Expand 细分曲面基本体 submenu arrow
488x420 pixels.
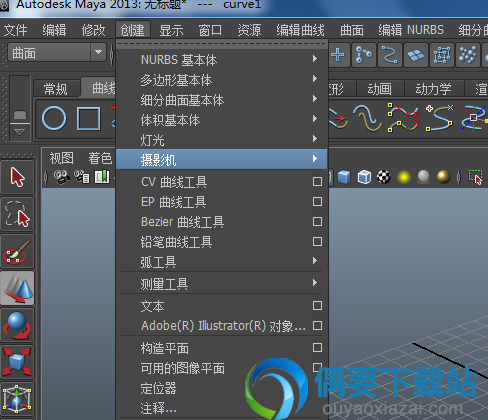[x=315, y=99]
